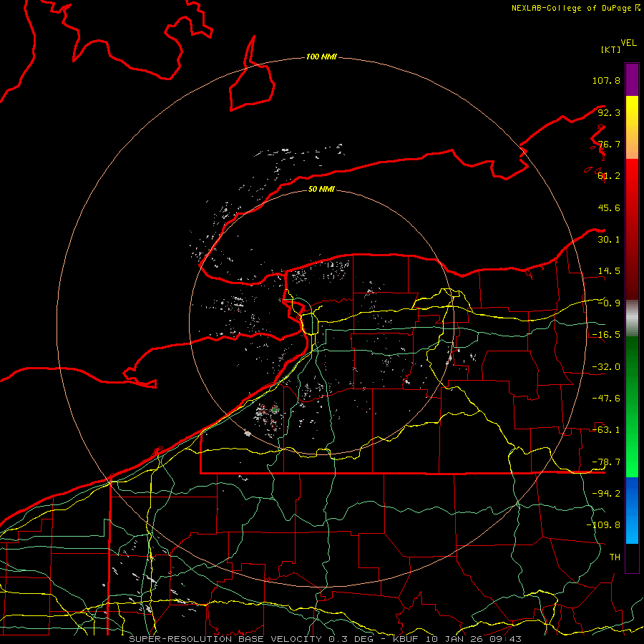This screenshot has height=644, width=644.
Task: Pick the blue segment of the velocity scale
Action: 632,510
